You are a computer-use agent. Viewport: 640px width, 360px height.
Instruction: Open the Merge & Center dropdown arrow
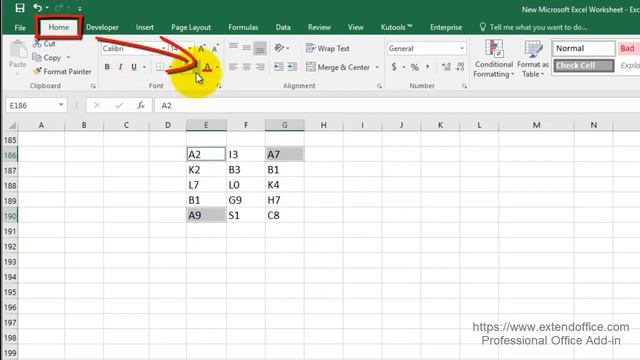tap(377, 67)
